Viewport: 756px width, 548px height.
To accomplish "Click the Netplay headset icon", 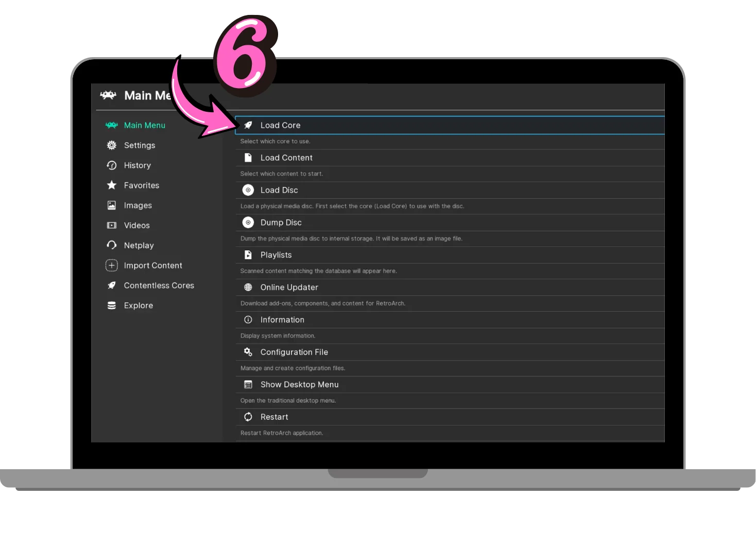I will (x=111, y=245).
